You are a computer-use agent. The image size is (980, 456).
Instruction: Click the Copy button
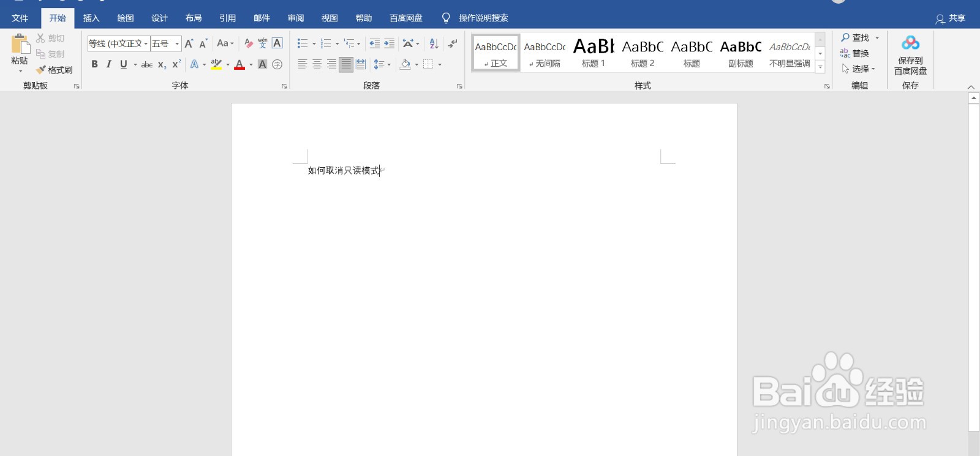point(50,54)
